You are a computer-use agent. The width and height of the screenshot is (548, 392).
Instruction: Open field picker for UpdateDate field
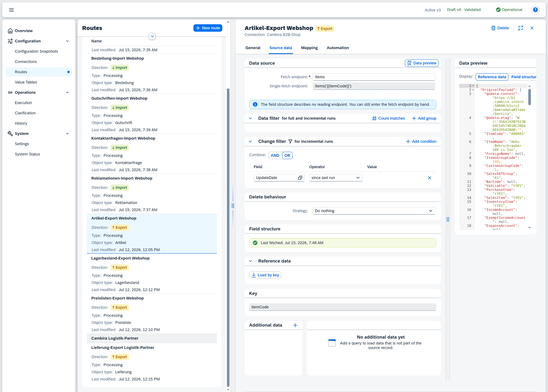[300, 178]
